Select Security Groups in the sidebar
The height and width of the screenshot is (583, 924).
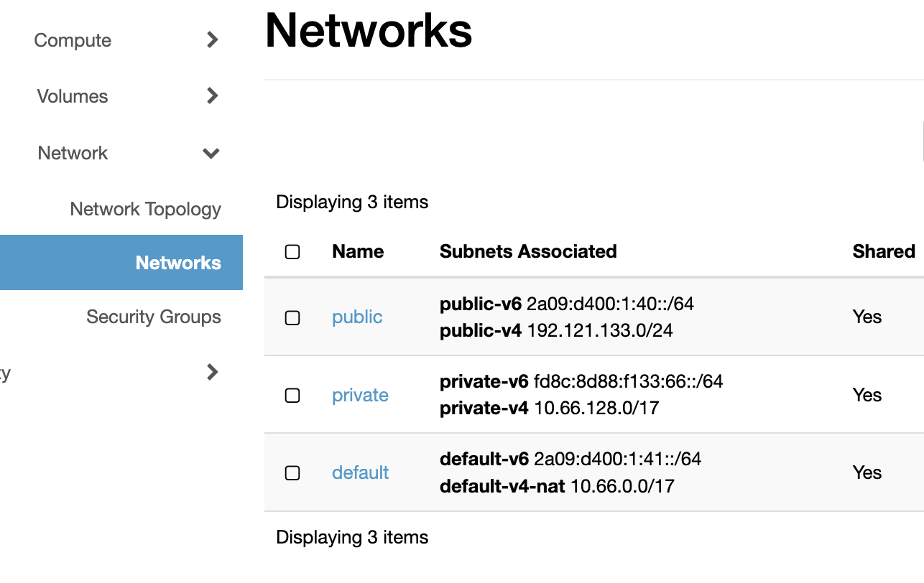(153, 317)
